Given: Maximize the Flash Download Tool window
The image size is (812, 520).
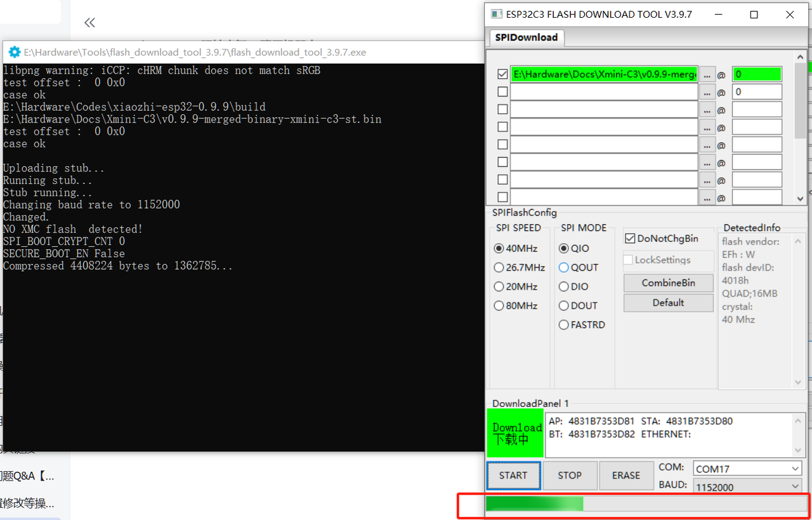Looking at the screenshot, I should (754, 15).
